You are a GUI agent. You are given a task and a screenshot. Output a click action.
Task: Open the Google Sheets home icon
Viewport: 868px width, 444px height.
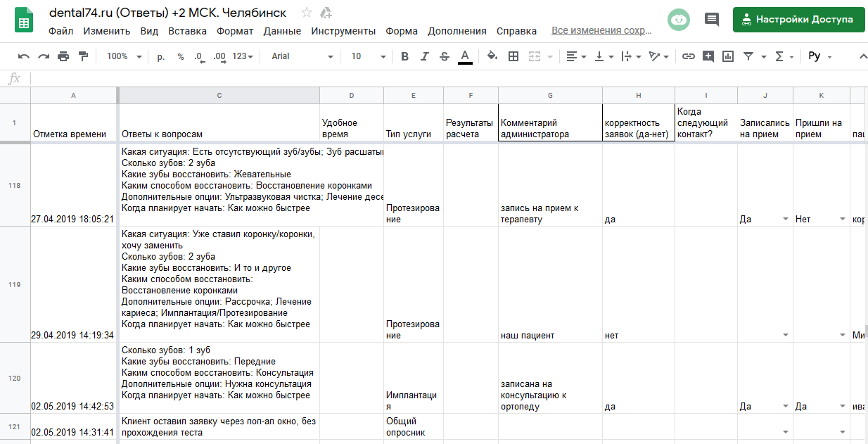[x=24, y=21]
